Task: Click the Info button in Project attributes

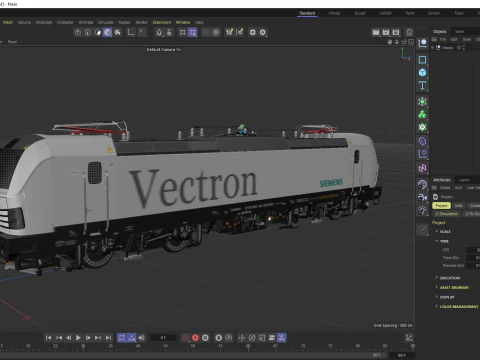Action: (x=459, y=206)
